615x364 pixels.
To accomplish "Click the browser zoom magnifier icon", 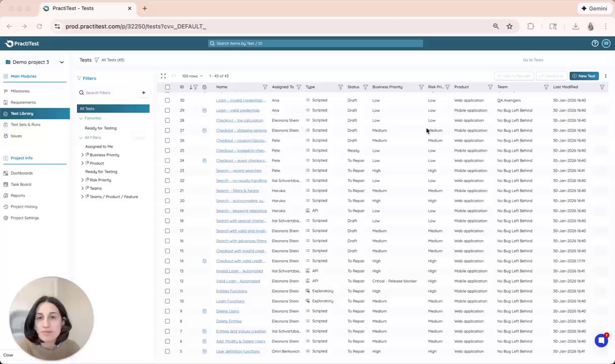I will [496, 26].
